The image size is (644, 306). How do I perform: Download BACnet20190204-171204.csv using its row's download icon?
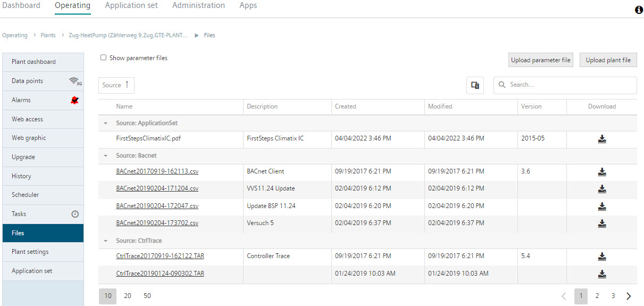coord(602,189)
